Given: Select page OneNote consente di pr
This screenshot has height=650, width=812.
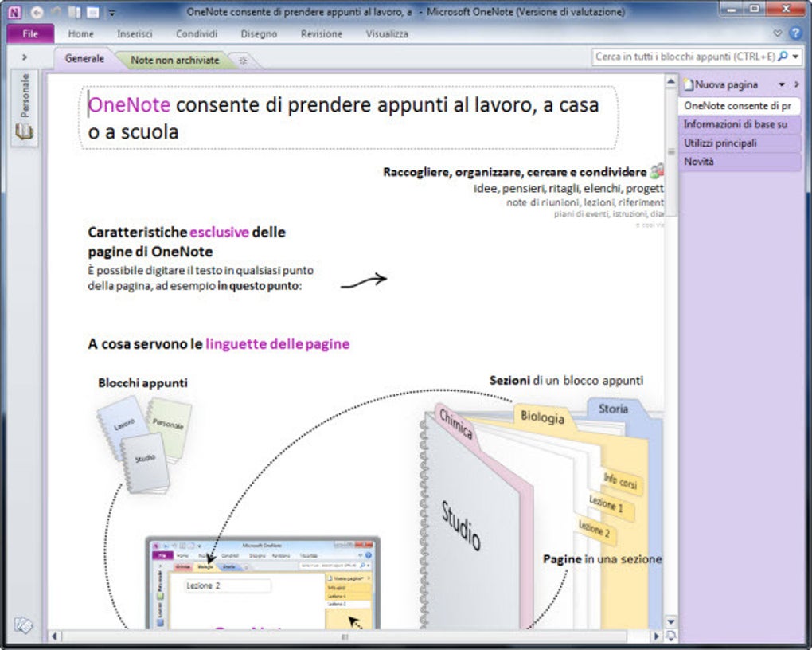Looking at the screenshot, I should pos(739,106).
